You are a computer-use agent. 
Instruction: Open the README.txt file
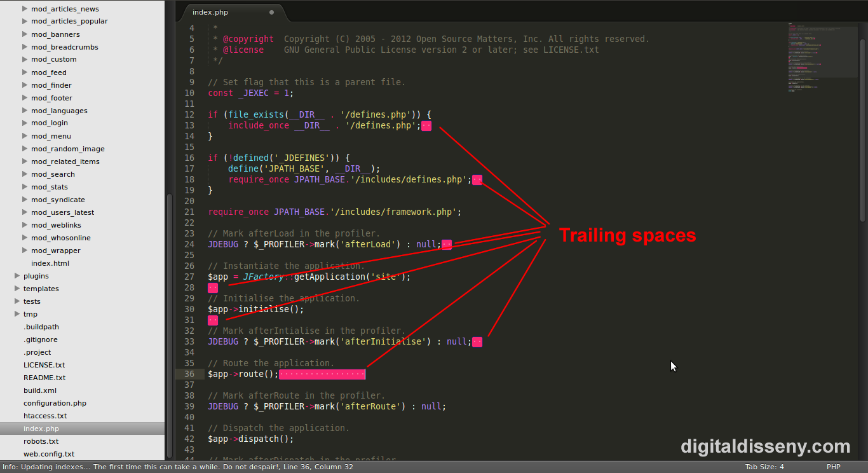pyautogui.click(x=44, y=378)
